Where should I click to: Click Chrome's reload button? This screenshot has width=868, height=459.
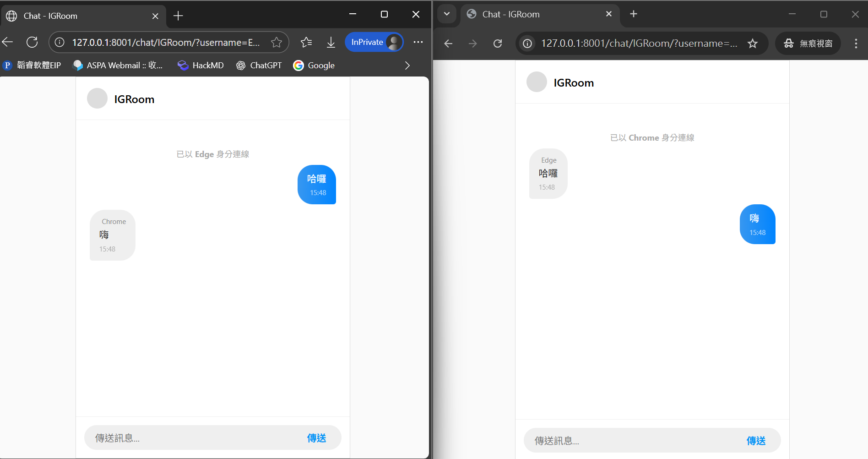(498, 44)
